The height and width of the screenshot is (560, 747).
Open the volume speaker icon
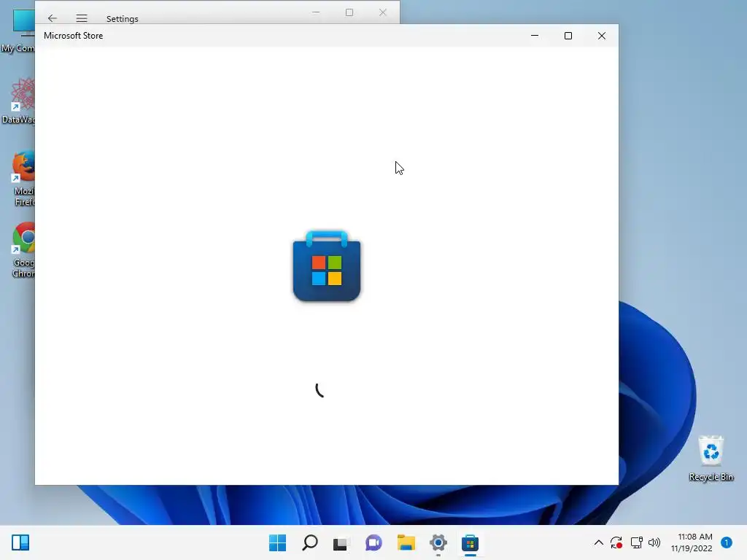pos(654,542)
